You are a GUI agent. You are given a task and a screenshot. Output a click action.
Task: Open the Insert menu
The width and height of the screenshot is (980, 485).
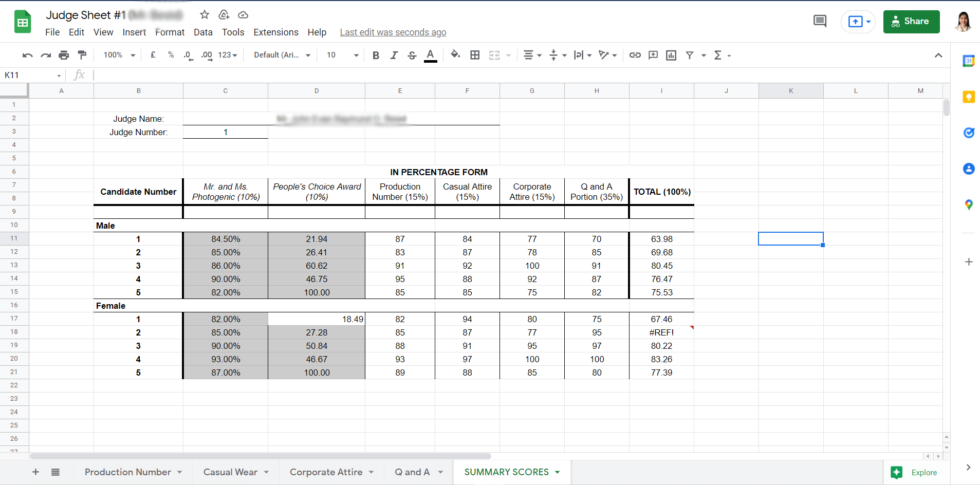tap(134, 32)
